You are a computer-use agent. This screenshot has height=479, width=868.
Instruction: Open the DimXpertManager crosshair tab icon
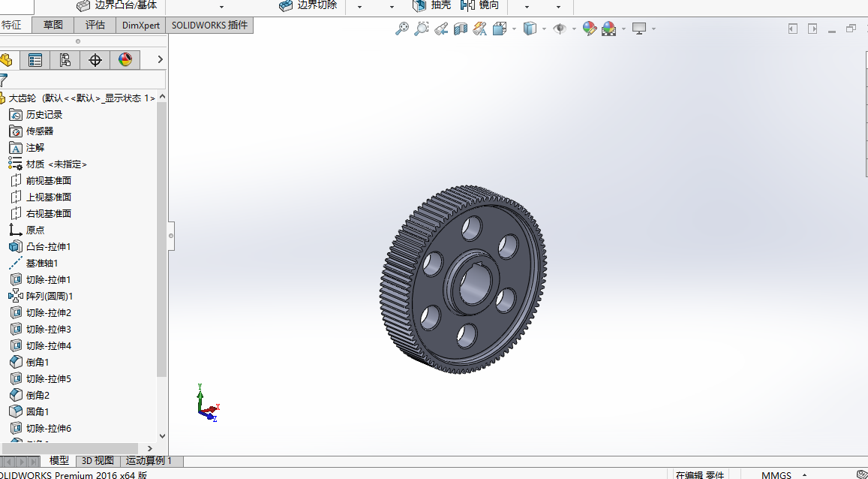coord(95,60)
